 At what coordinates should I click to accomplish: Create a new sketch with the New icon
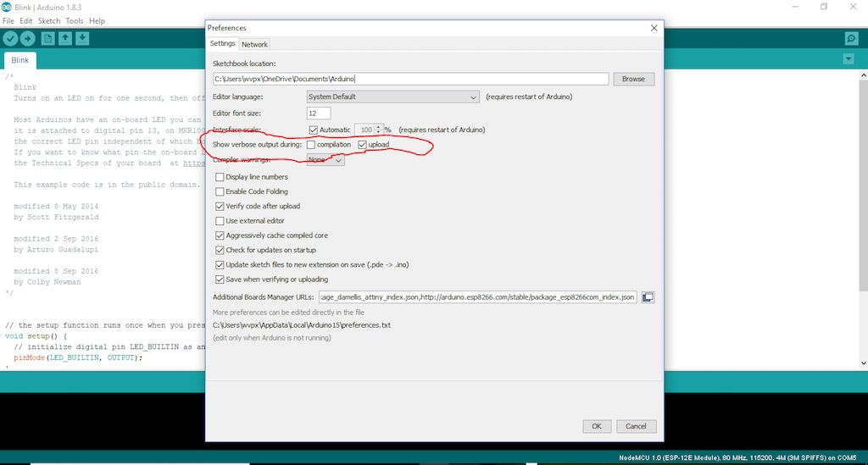coord(48,38)
